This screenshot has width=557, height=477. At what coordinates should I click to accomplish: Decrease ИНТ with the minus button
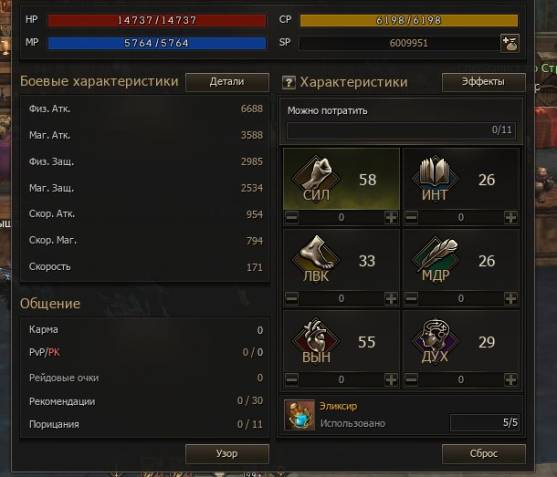(x=411, y=217)
